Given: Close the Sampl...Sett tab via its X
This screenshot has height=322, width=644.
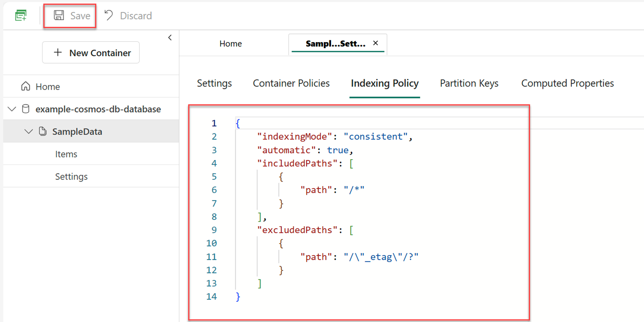Looking at the screenshot, I should 375,43.
